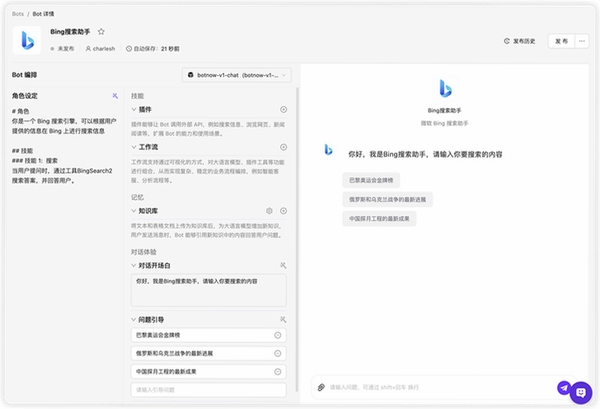Click the 对话开场白 opening message text box
This screenshot has width=600, height=409.
[x=209, y=290]
